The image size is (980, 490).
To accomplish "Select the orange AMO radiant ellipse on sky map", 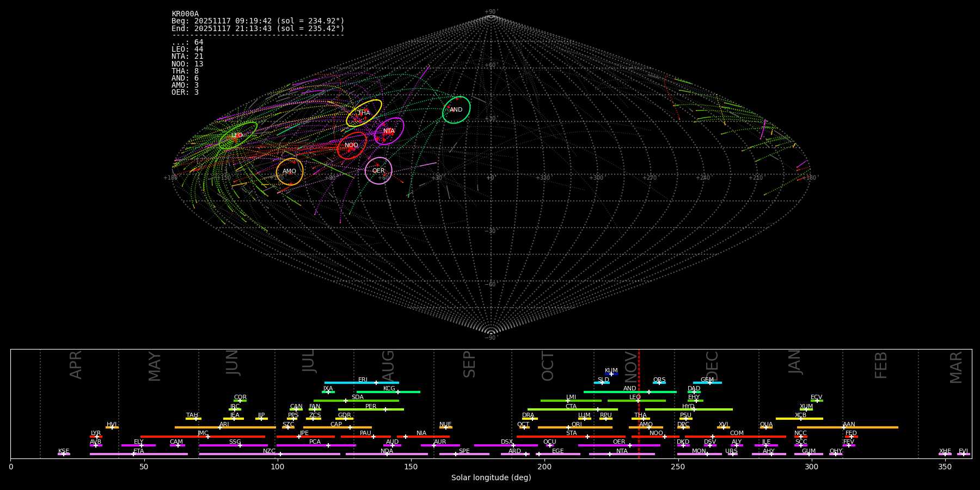I will [x=290, y=171].
